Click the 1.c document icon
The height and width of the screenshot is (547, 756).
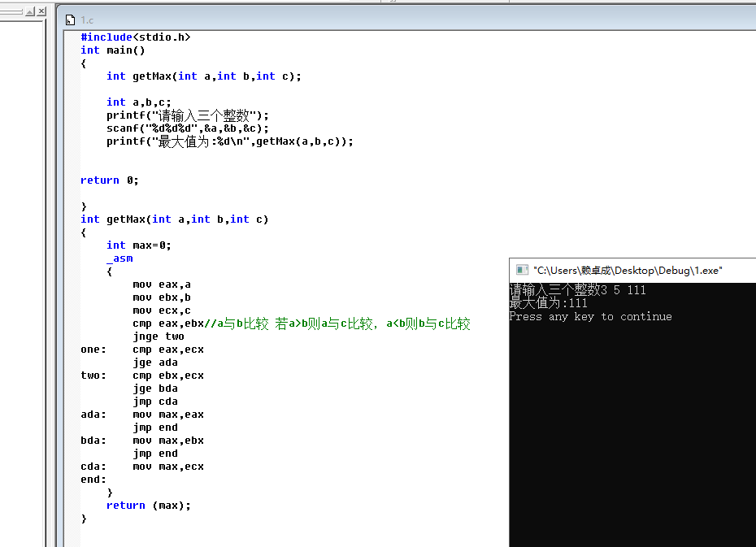[71, 20]
